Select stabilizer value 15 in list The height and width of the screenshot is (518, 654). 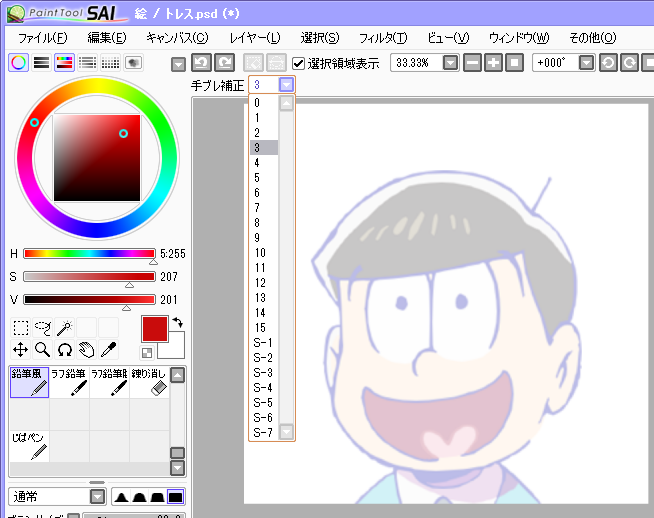pos(264,328)
